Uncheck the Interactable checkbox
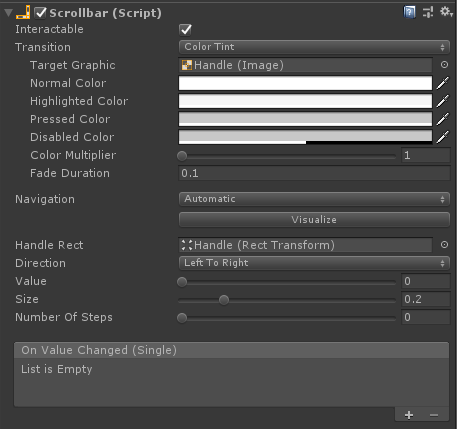This screenshot has width=457, height=429. coord(185,29)
